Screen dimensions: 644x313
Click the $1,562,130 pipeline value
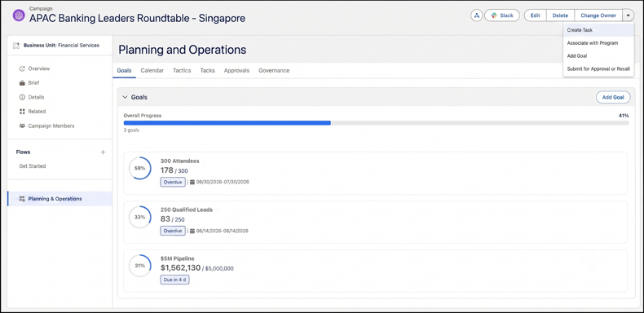(x=180, y=268)
